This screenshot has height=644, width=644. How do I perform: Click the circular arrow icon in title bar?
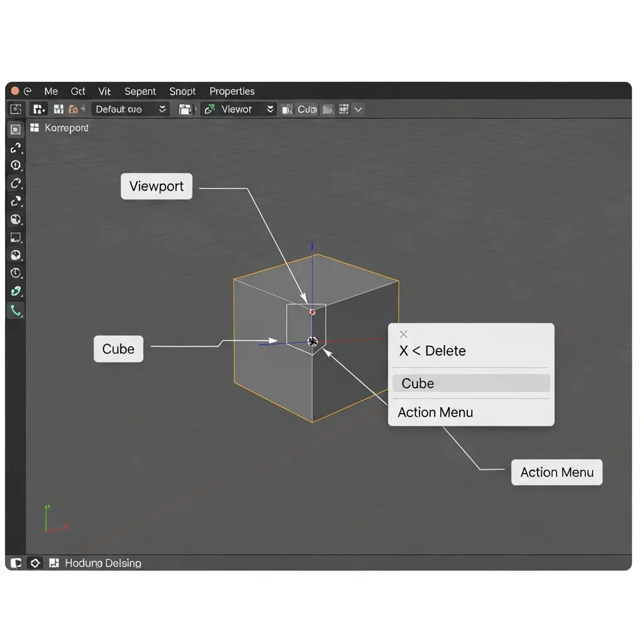(x=28, y=91)
